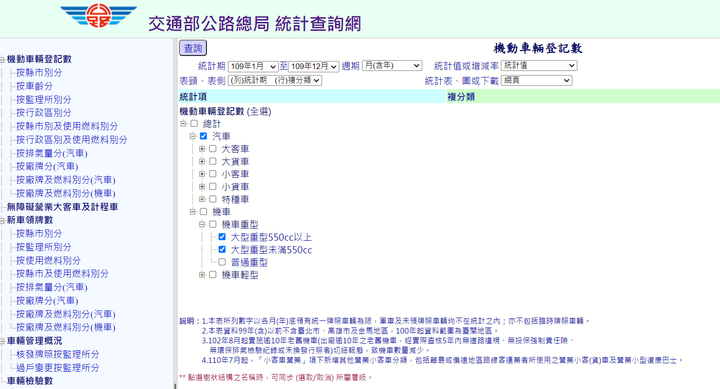Open the end period 109年12月 dropdown
This screenshot has height=389, width=720.
pos(314,67)
